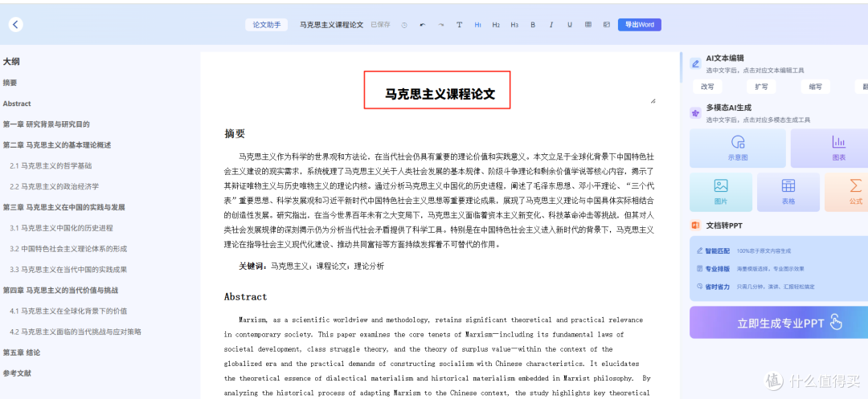This screenshot has width=868, height=399.
Task: Toggle italic formatting (I)
Action: (551, 25)
